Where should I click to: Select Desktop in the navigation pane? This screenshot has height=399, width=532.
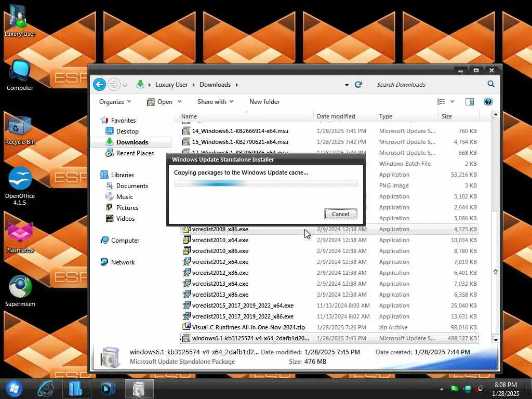point(127,131)
